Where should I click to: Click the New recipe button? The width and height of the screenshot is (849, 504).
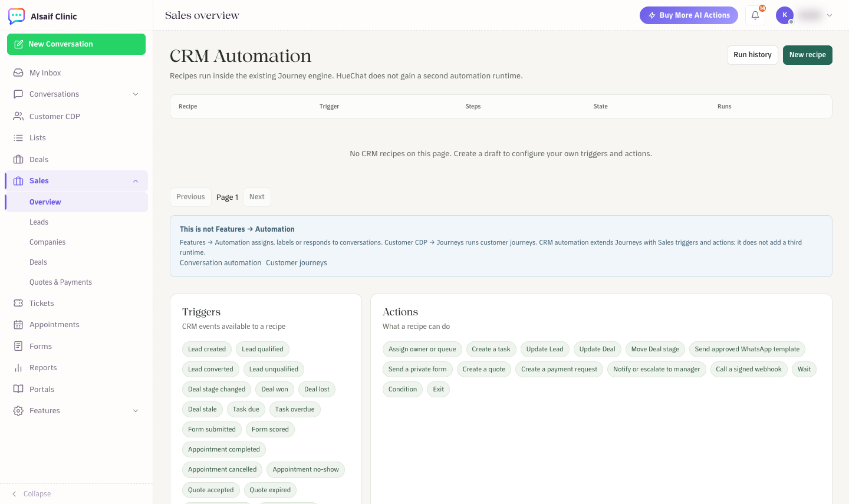click(807, 55)
